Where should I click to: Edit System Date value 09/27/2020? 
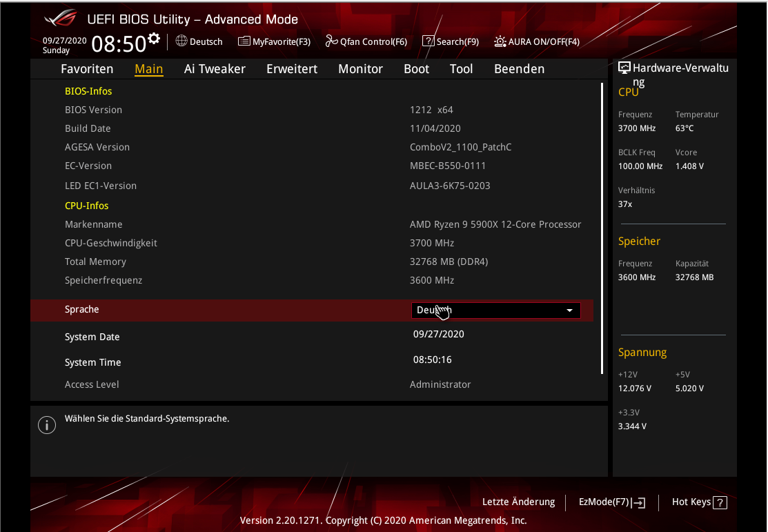pos(438,334)
